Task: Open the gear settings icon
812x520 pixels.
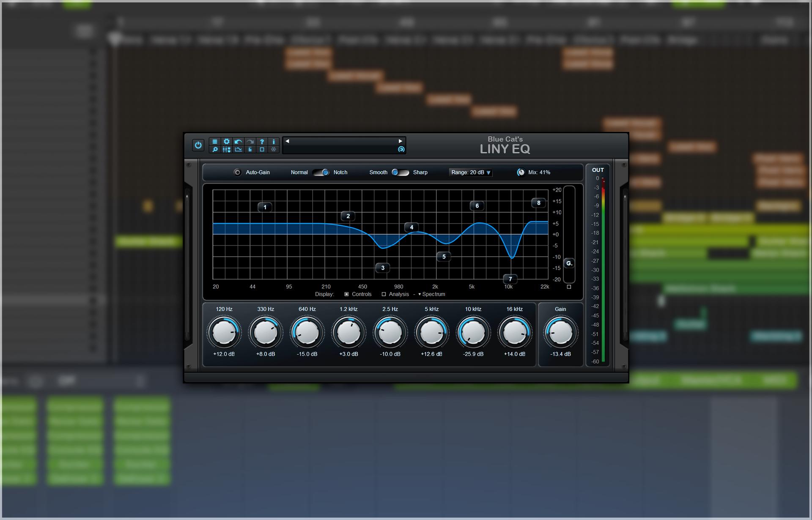Action: point(227,142)
